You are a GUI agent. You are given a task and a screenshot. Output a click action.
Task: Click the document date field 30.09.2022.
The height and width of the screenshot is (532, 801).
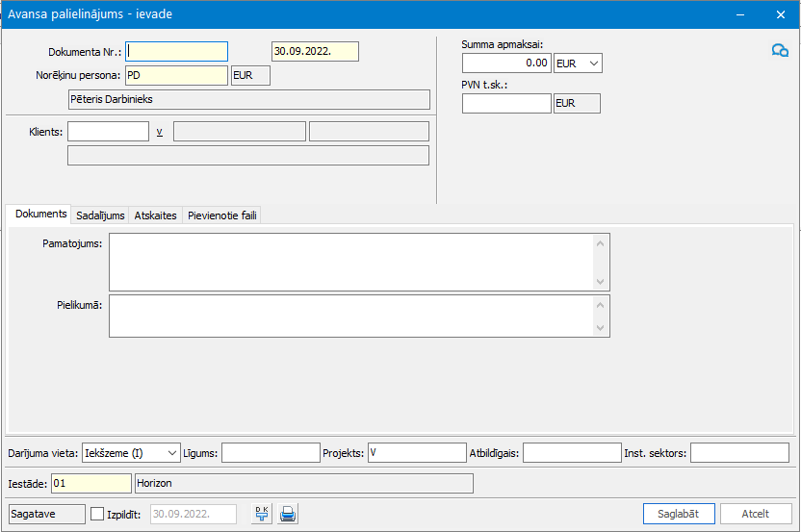tap(315, 52)
